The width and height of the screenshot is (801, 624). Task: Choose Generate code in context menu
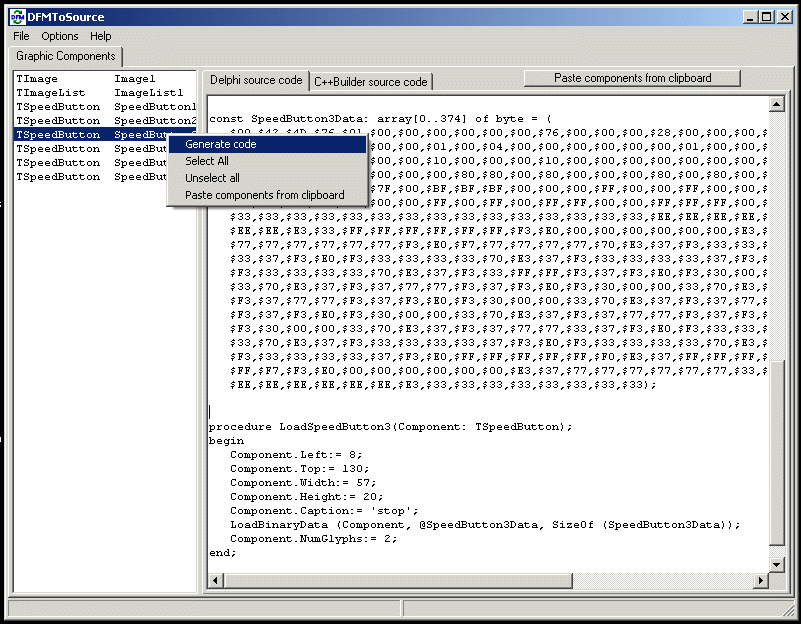pyautogui.click(x=267, y=144)
